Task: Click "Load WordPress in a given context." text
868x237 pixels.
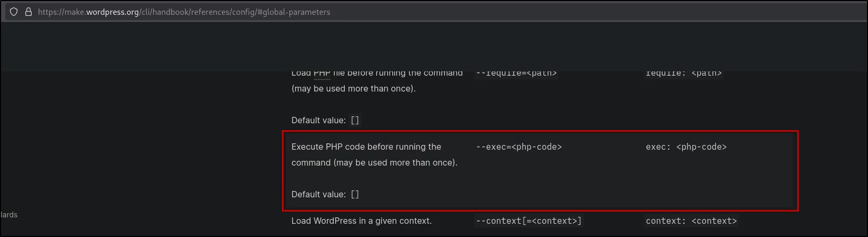Action: (362, 221)
